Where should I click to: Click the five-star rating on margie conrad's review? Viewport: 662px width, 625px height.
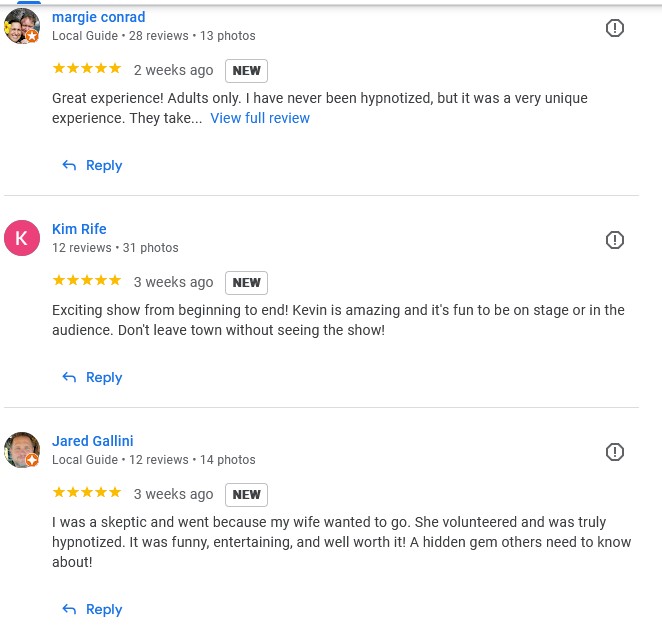87,69
